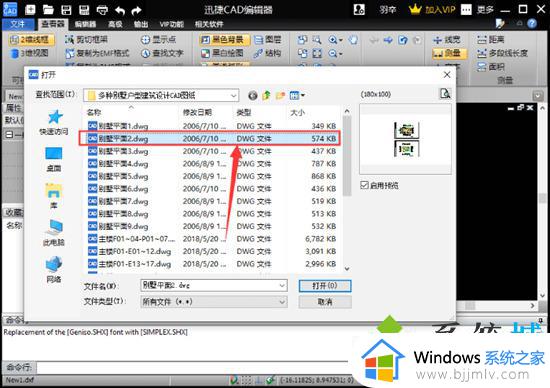Click the new file icon in title bar
This screenshot has height=388, width=550.
coord(30,9)
